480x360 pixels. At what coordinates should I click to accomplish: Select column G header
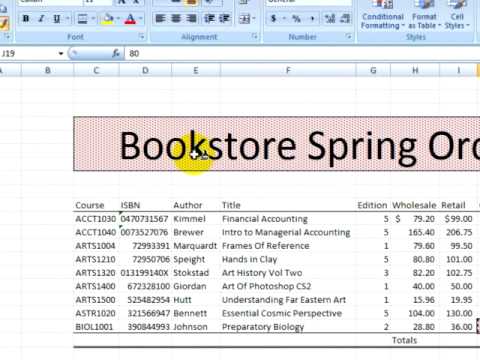[373, 70]
